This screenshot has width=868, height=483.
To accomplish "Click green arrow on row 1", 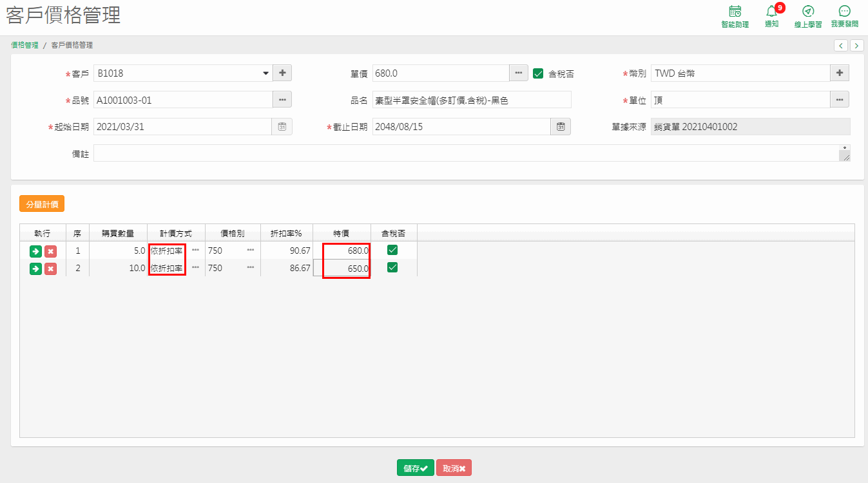I will click(36, 251).
